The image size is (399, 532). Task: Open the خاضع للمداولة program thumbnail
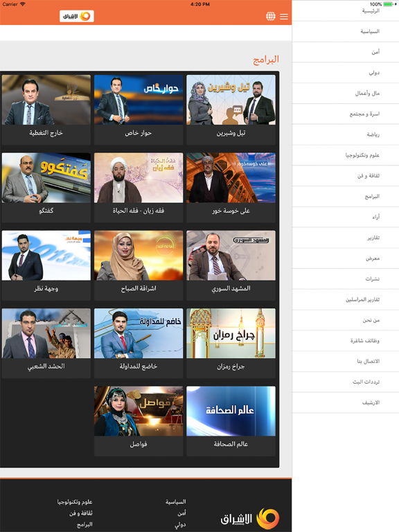[x=139, y=333]
